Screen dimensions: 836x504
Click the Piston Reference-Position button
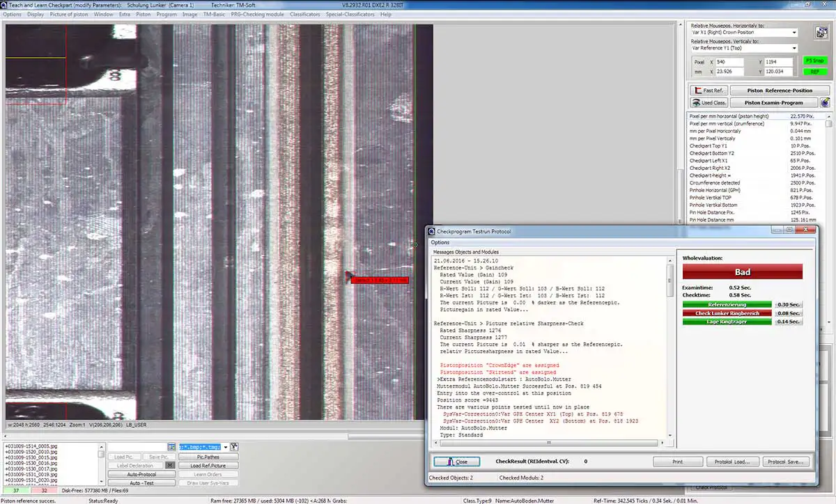click(x=780, y=90)
